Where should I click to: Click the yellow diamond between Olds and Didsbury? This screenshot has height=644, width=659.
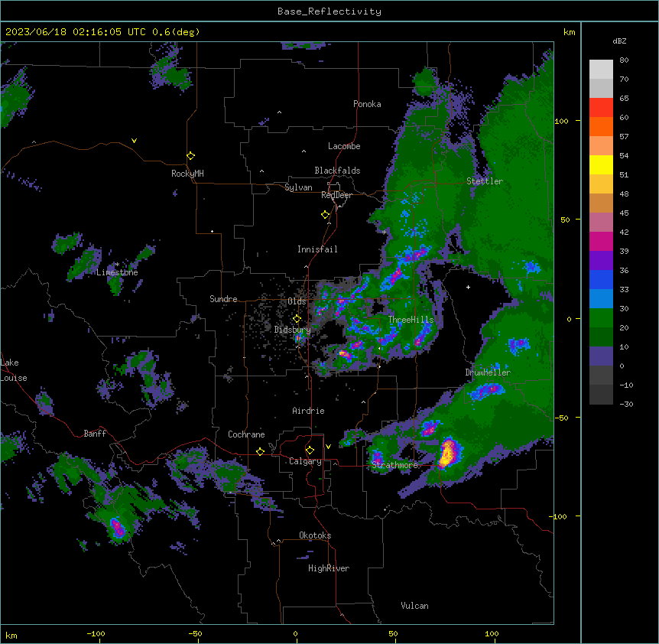[297, 319]
